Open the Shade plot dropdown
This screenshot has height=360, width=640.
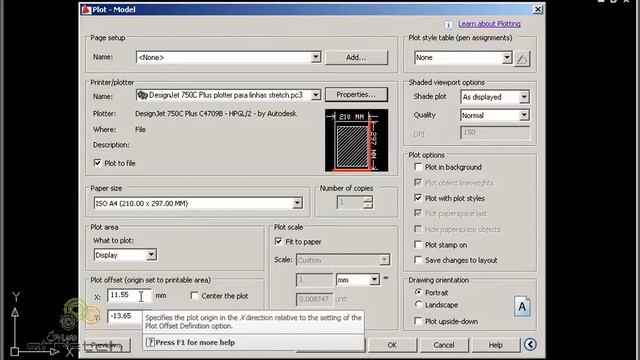524,97
